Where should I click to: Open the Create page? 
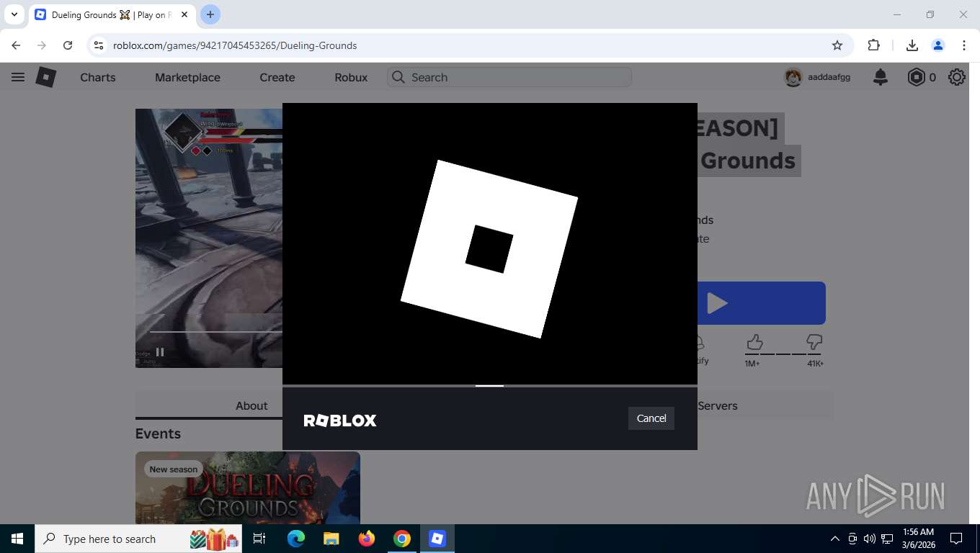point(277,77)
